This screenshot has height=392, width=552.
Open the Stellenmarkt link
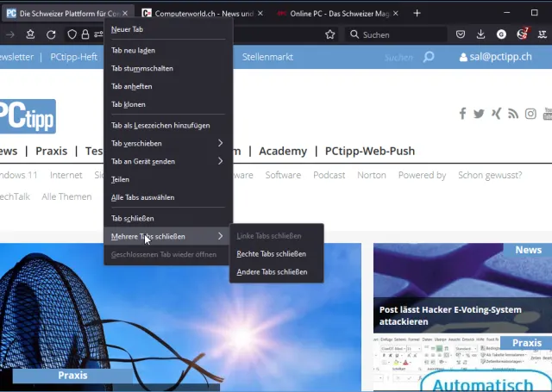267,57
